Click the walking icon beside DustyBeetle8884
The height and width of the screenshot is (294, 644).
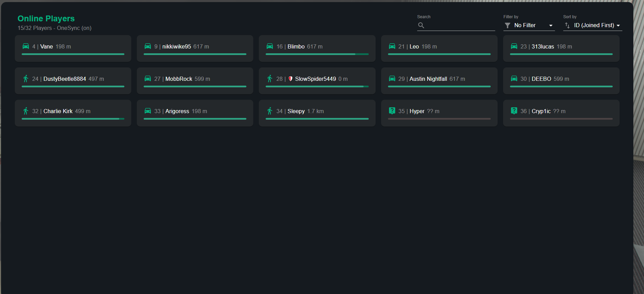point(26,79)
